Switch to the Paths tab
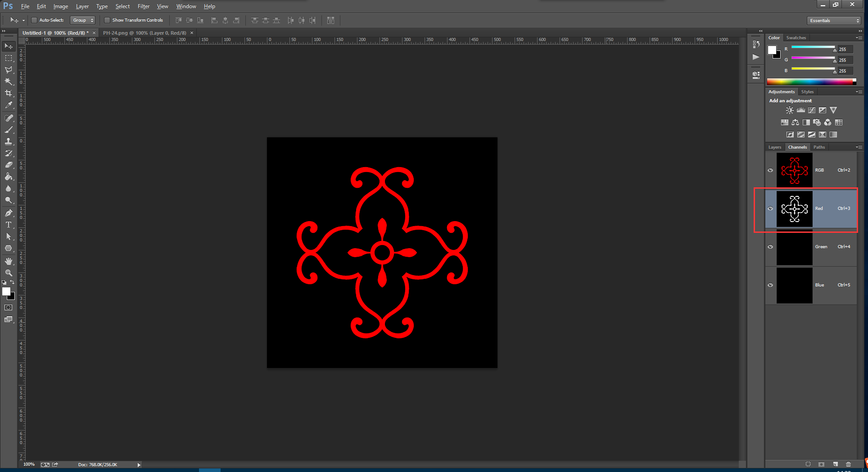Viewport: 868px width, 472px height. [819, 147]
